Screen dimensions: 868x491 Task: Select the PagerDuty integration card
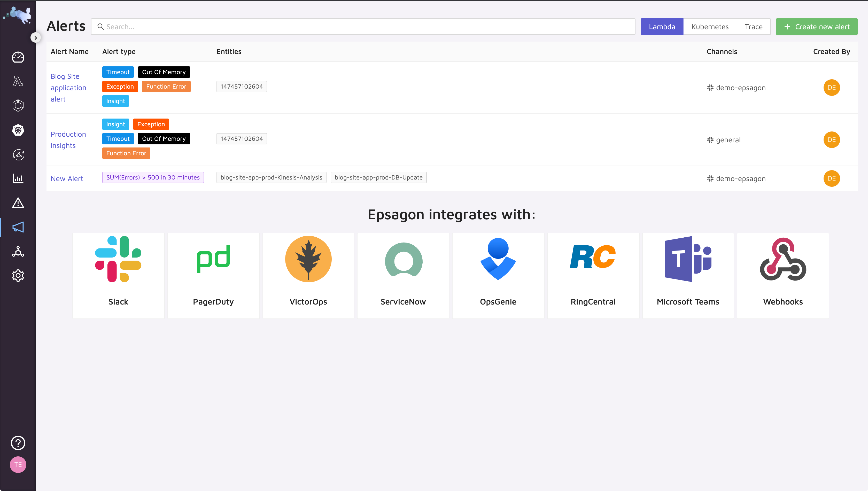point(213,276)
